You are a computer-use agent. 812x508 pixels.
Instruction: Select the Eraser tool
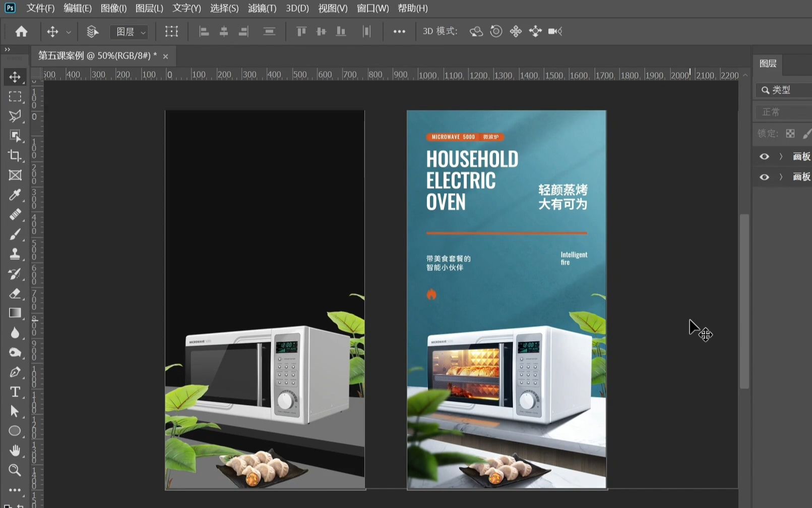pyautogui.click(x=15, y=293)
